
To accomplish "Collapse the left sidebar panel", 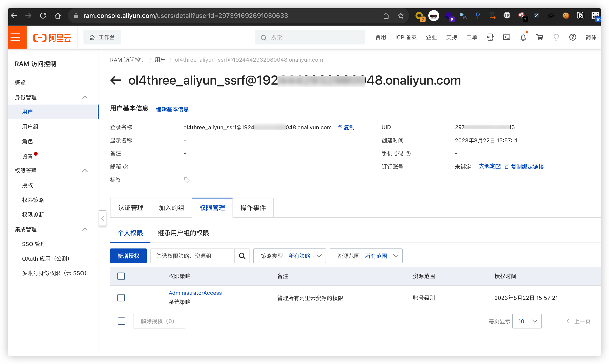I will coord(102,218).
